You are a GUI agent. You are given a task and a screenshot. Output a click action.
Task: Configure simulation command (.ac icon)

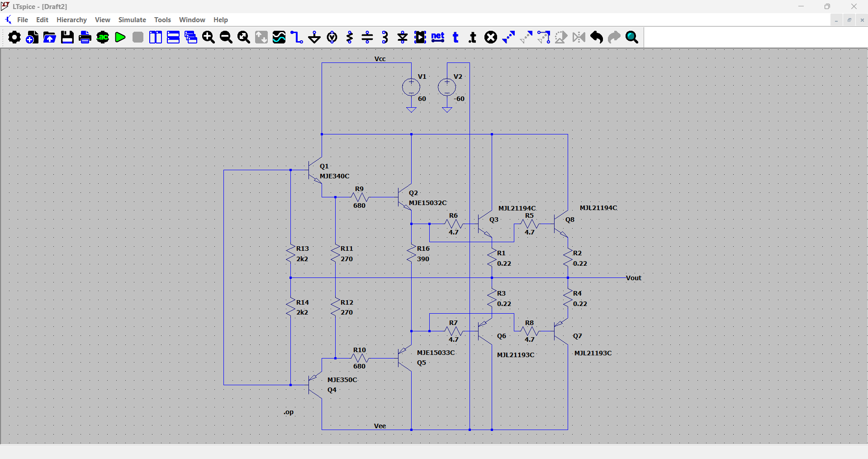(103, 37)
